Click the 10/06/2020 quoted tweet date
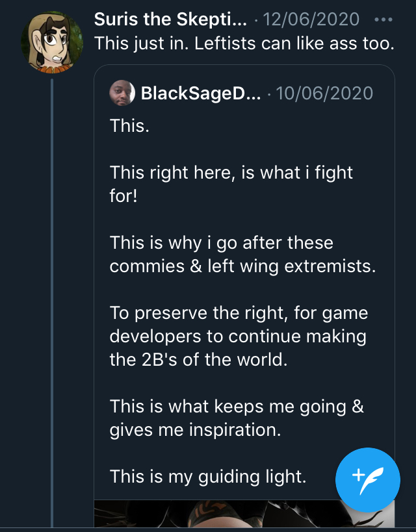This screenshot has width=416, height=532. pyautogui.click(x=324, y=94)
